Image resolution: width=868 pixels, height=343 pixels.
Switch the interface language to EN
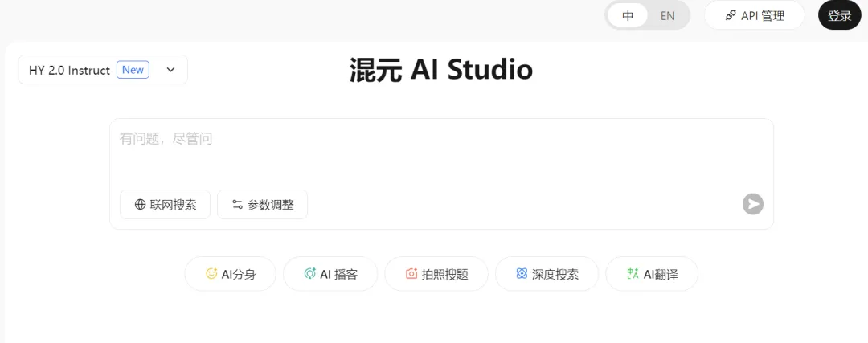(x=668, y=15)
